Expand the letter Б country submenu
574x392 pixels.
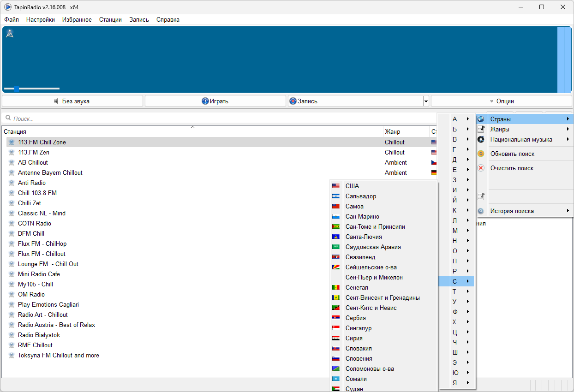coord(456,129)
